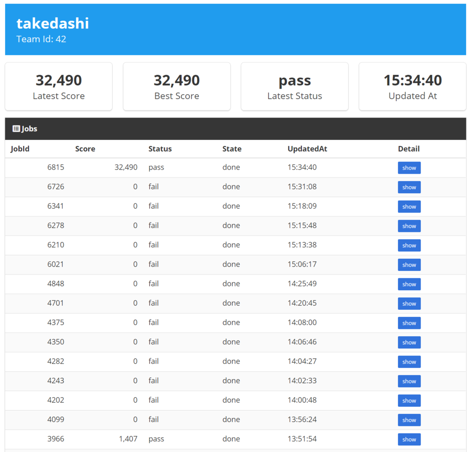The width and height of the screenshot is (476, 452).
Task: Click the Latest Status pass card
Action: tap(294, 86)
